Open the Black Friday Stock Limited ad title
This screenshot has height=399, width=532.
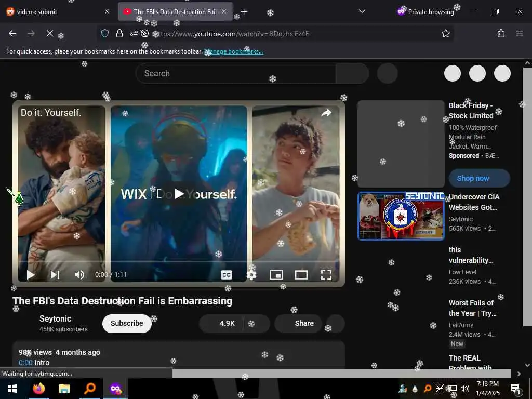click(471, 111)
